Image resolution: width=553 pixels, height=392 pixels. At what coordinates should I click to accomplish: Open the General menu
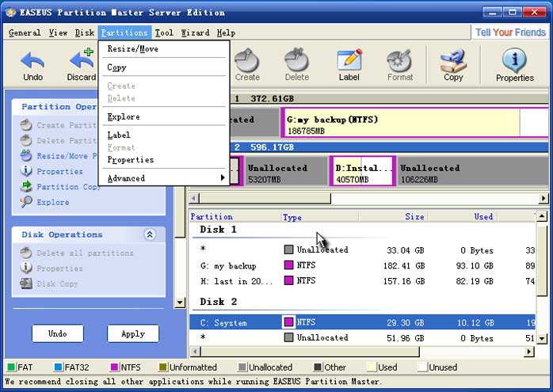coord(25,32)
